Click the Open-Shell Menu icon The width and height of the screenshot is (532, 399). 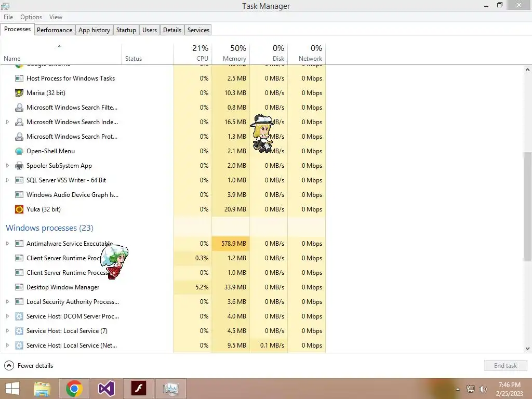tap(19, 151)
